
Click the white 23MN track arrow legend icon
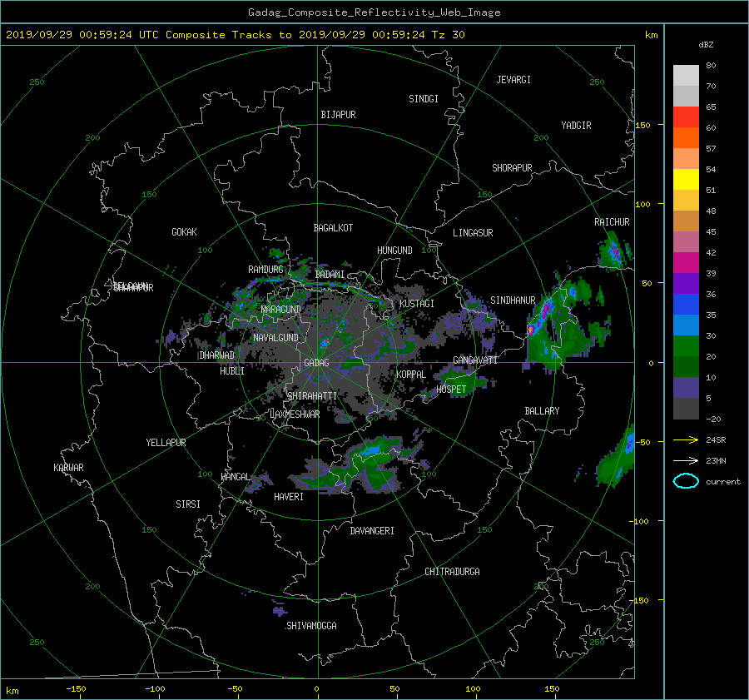pos(686,460)
